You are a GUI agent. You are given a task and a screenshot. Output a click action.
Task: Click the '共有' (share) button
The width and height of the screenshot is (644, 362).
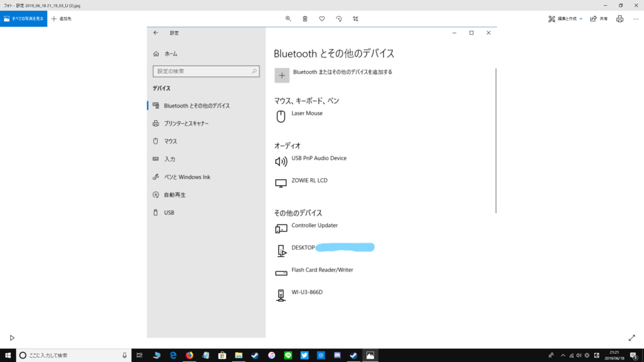pos(599,19)
